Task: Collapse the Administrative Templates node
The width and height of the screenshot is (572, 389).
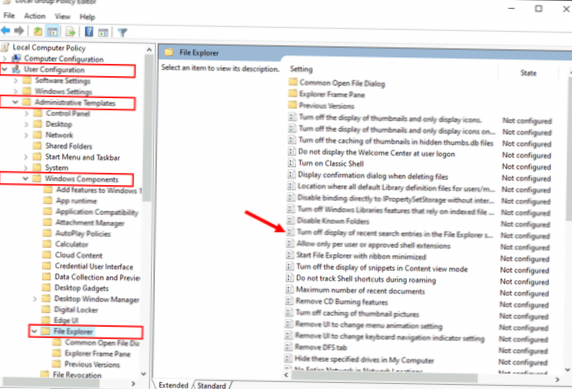Action: tap(15, 102)
